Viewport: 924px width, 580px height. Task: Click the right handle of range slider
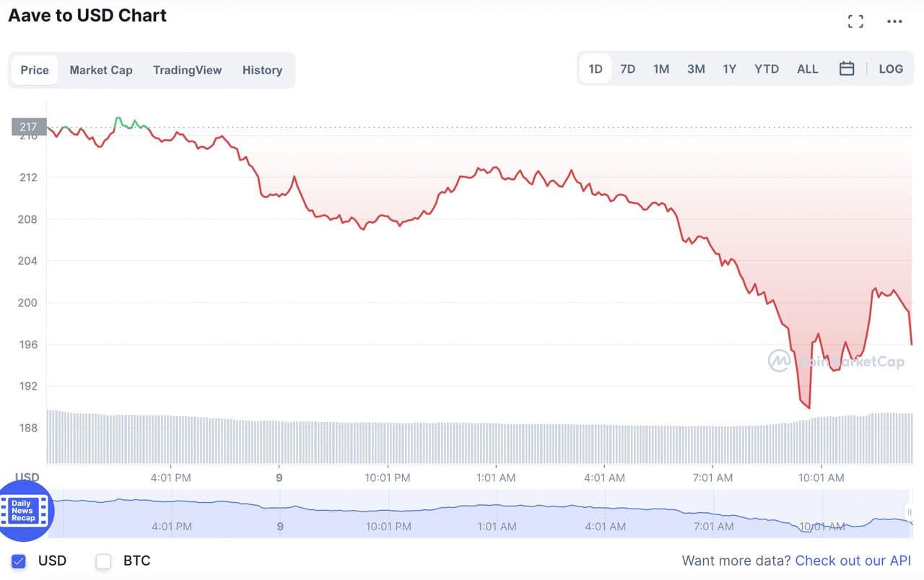coord(910,512)
